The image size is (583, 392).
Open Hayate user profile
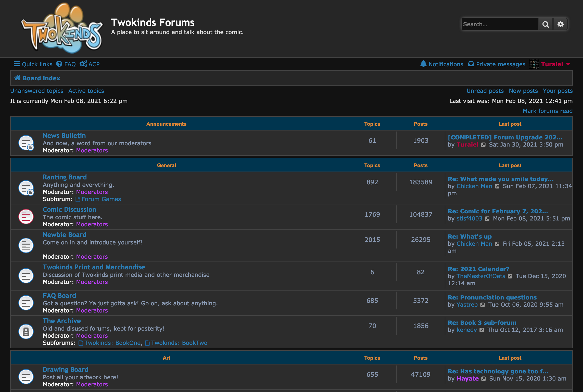467,378
